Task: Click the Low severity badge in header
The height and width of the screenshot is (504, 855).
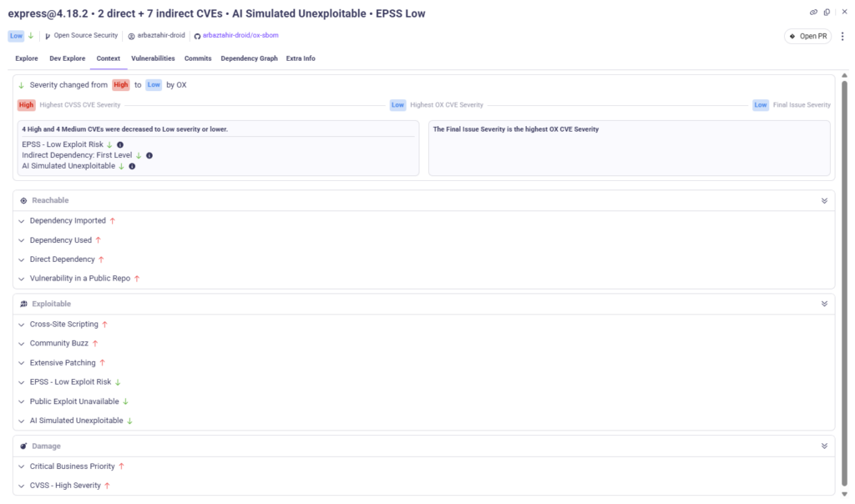Action: 16,36
